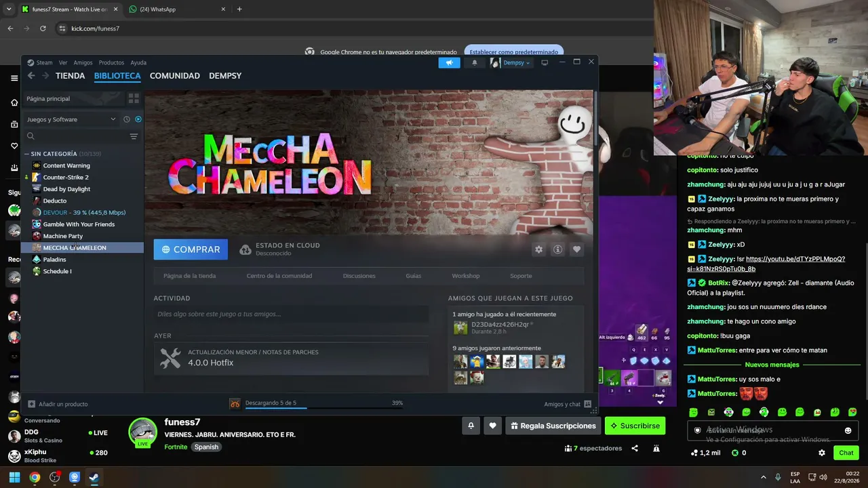The image size is (868, 488).
Task: Open Friends and chat in Steam
Action: point(568,404)
